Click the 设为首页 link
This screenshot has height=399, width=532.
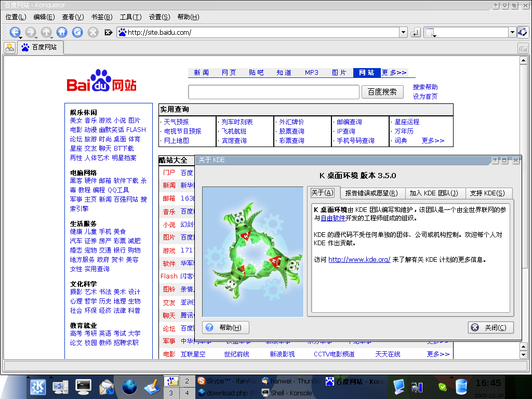tap(425, 96)
